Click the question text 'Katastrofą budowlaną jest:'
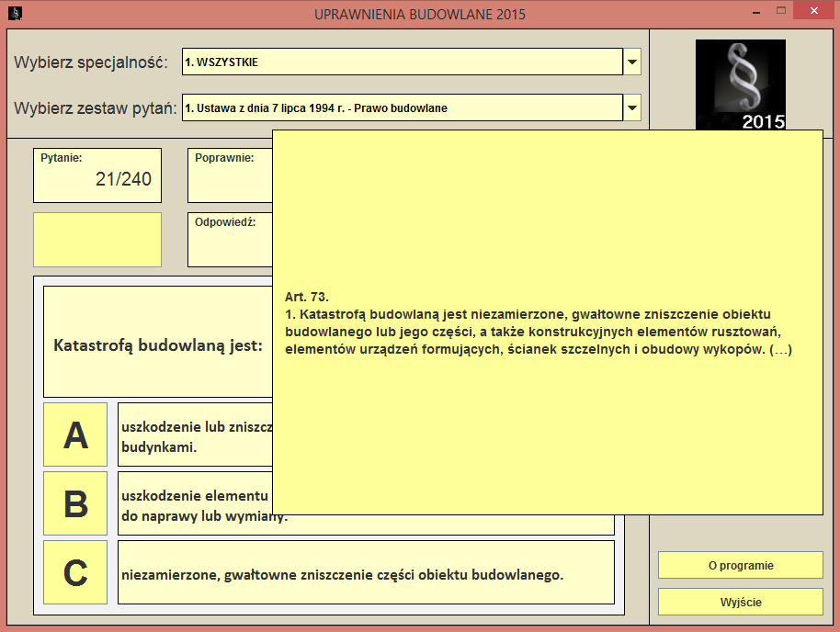The height and width of the screenshot is (632, 840). click(x=158, y=345)
